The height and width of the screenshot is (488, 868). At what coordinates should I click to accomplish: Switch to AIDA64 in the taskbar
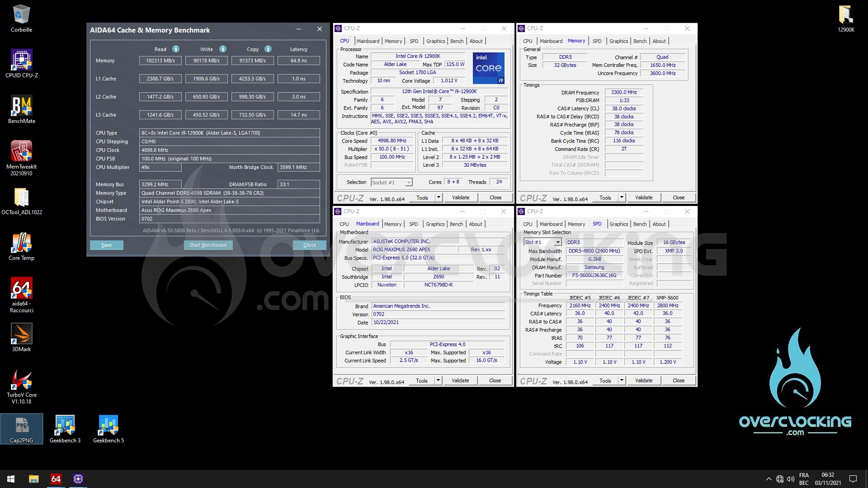[x=56, y=479]
